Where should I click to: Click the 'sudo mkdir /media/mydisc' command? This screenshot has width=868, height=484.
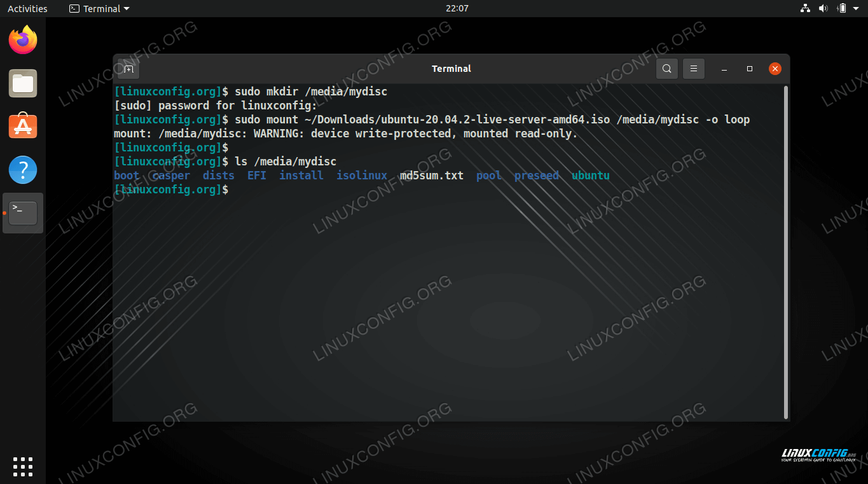(x=311, y=92)
